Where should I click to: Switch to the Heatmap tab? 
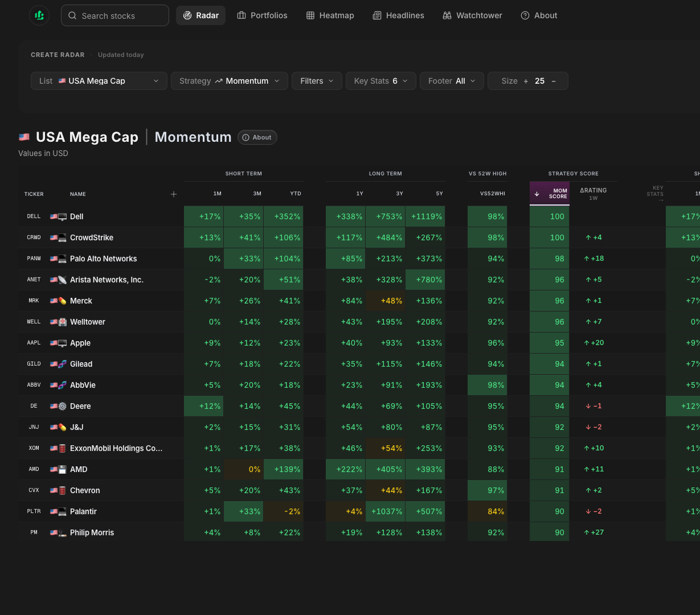(330, 15)
